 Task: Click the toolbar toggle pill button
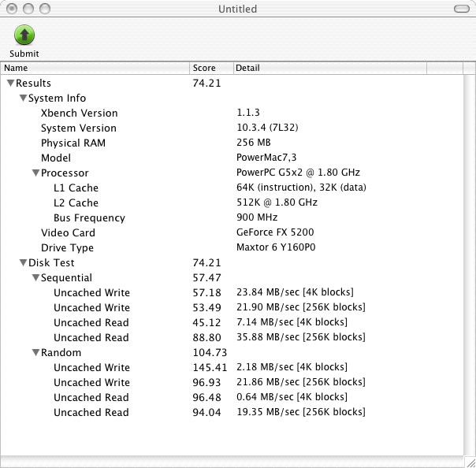pyautogui.click(x=462, y=9)
